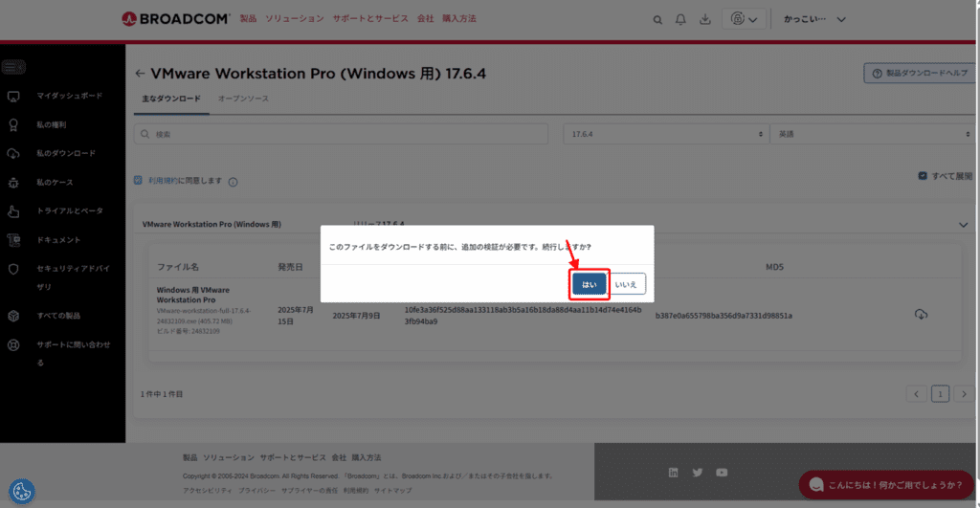The image size is (980, 508).
Task: Click the マイダッシュボード monitor icon
Action: point(13,97)
